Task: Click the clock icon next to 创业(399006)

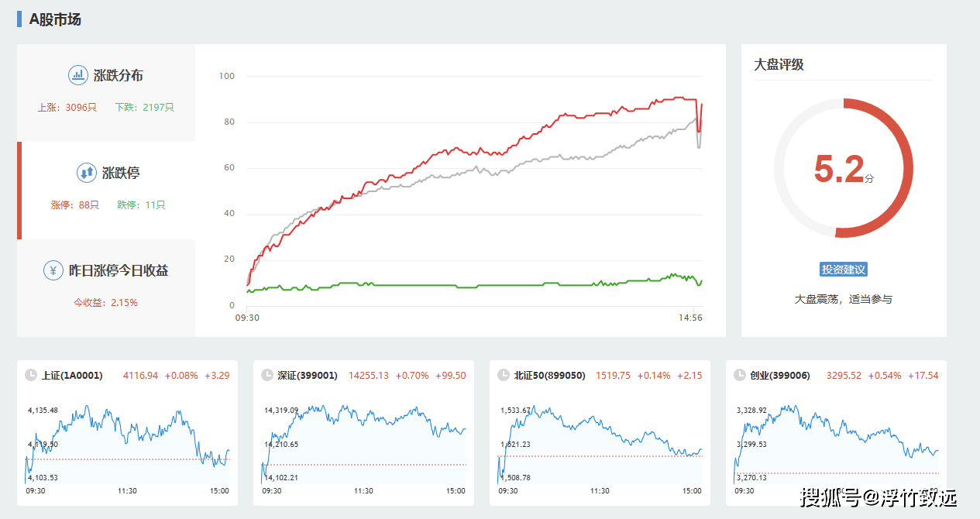Action: (x=740, y=375)
